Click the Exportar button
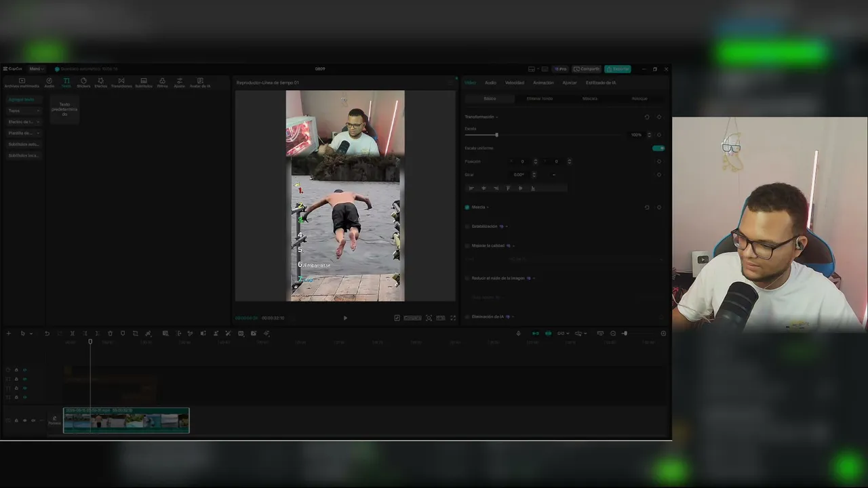Image resolution: width=868 pixels, height=488 pixels. coord(618,69)
